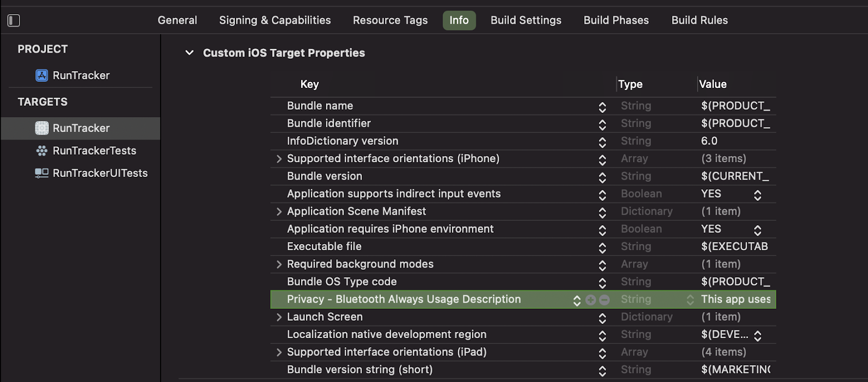868x382 pixels.
Task: Click the Bluetooth usage description value field
Action: [x=735, y=300]
